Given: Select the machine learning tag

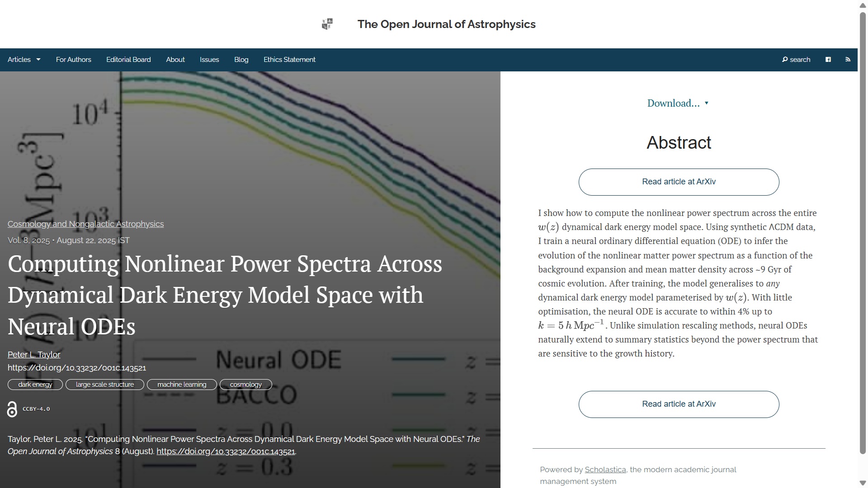Looking at the screenshot, I should pyautogui.click(x=182, y=385).
